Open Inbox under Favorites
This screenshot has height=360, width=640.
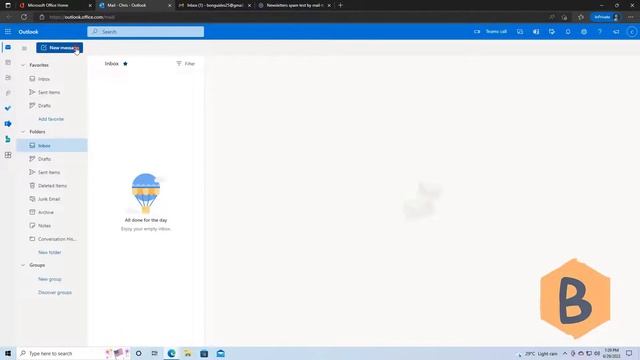[x=44, y=79]
